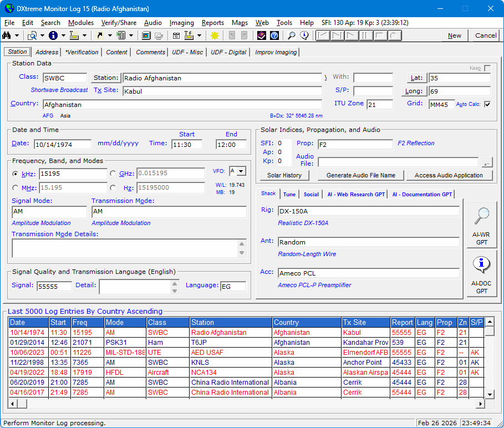This screenshot has height=428, width=504.
Task: Open the AI-DOC GPT info button
Action: click(482, 273)
